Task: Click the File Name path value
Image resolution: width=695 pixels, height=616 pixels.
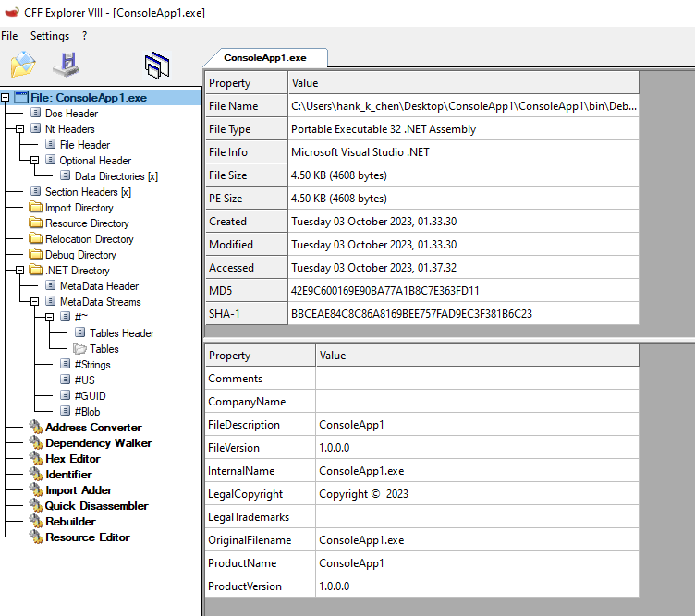Action: pyautogui.click(x=464, y=106)
